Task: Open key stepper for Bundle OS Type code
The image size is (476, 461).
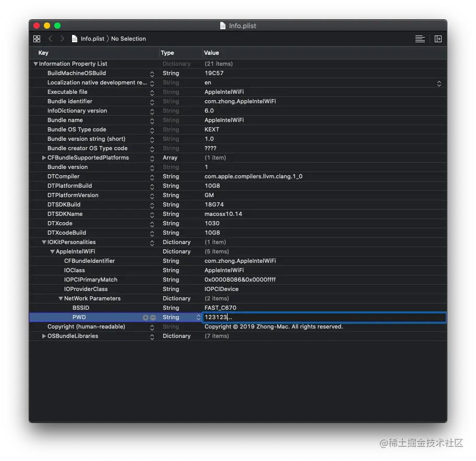Action: coord(152,130)
